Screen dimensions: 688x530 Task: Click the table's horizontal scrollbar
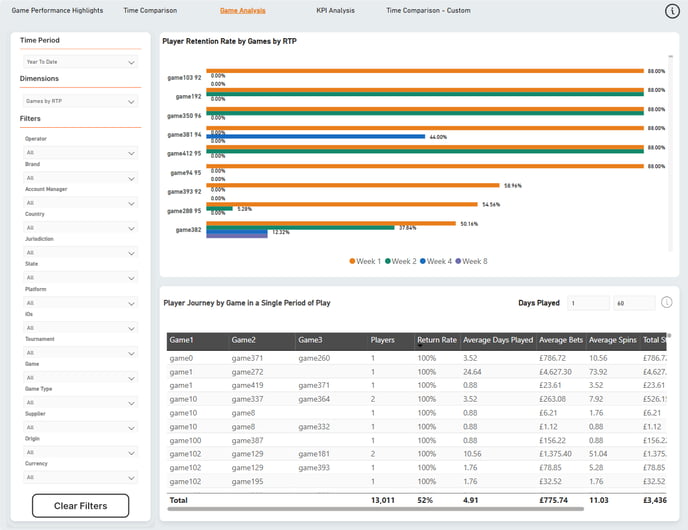[x=376, y=509]
